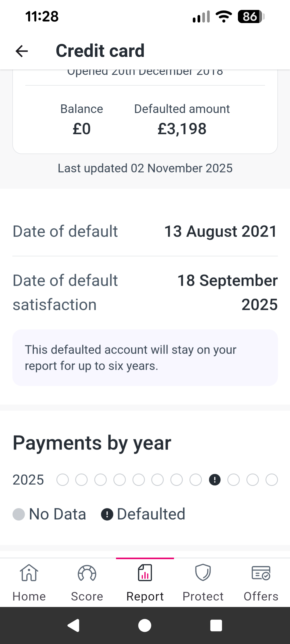
Task: Open the Protect shield icon
Action: (203, 573)
